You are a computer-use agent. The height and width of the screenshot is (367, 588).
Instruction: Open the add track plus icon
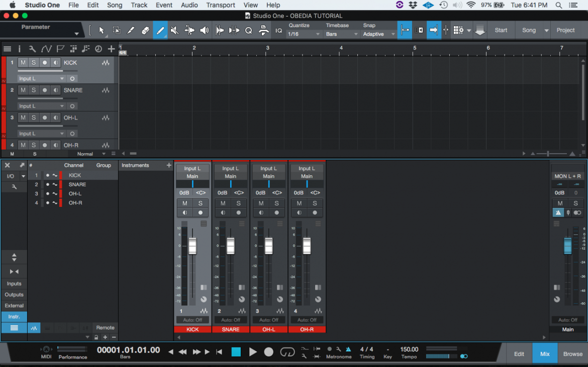[x=111, y=49]
